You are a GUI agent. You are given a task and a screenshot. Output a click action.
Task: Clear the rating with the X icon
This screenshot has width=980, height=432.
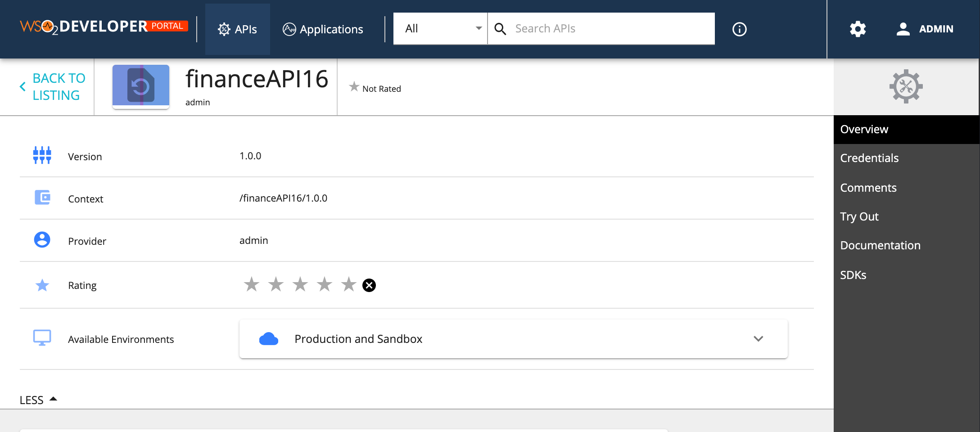click(369, 285)
